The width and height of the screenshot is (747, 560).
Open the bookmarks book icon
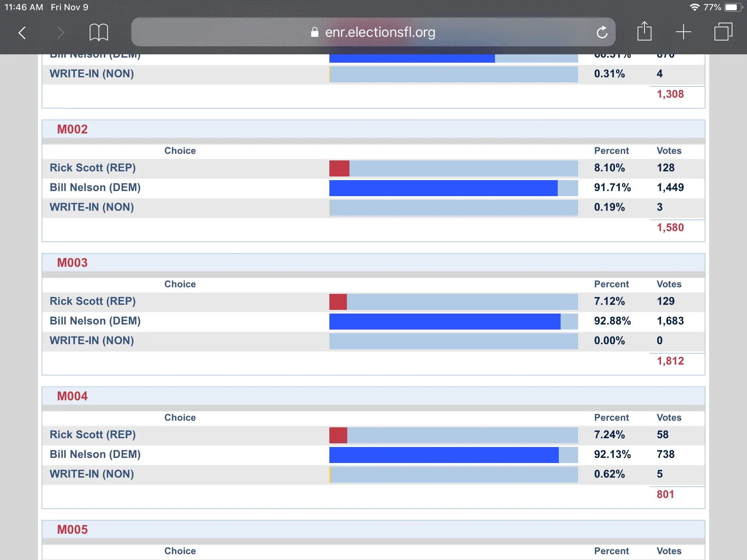98,33
